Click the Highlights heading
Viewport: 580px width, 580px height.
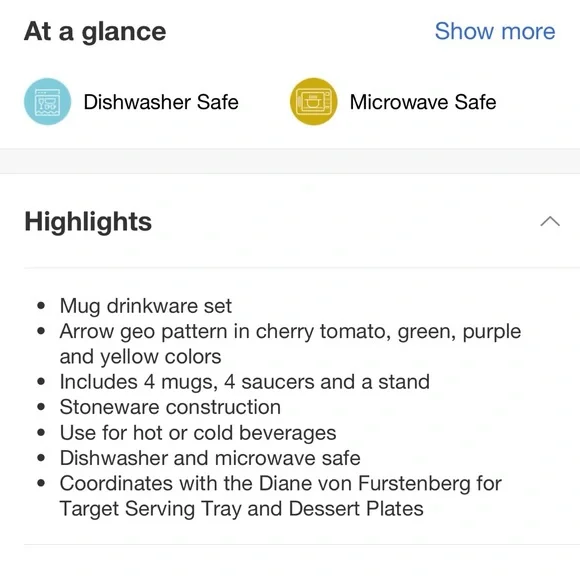88,222
